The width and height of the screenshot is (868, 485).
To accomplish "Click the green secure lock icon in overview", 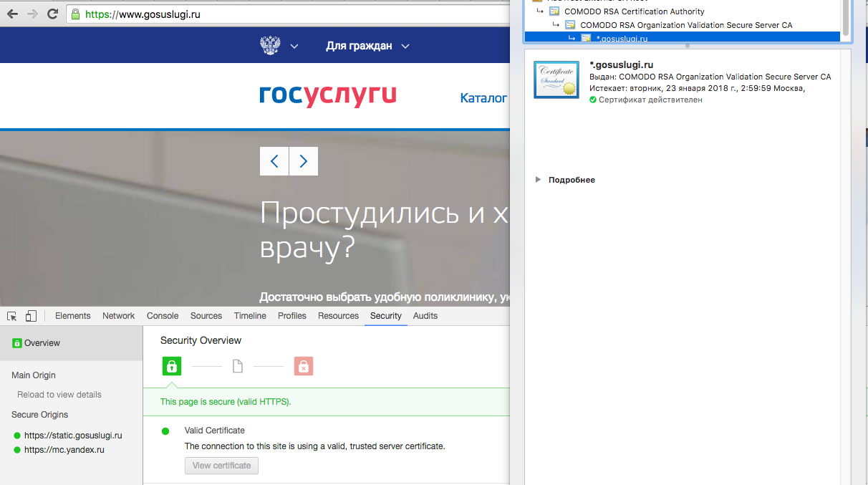I will (171, 367).
